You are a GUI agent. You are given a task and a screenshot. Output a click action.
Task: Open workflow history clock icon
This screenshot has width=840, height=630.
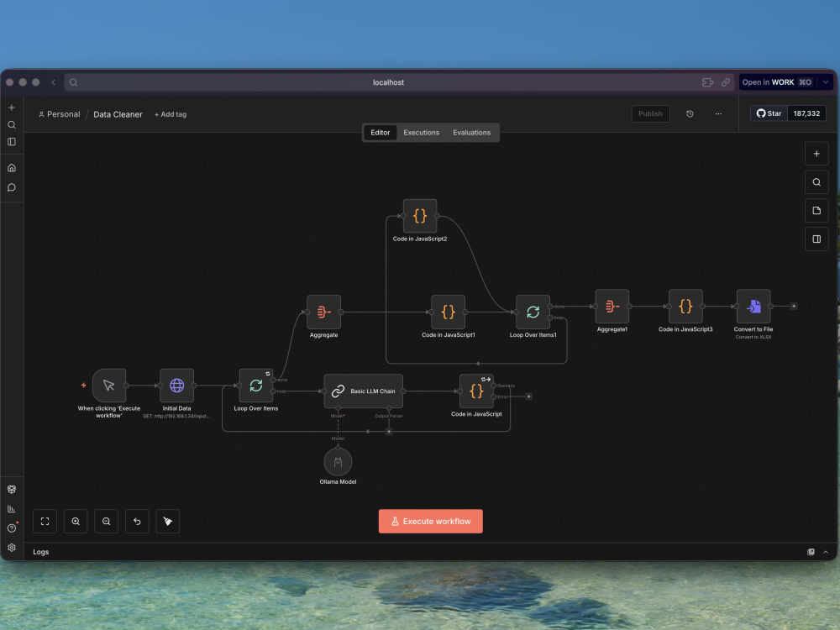click(x=690, y=113)
